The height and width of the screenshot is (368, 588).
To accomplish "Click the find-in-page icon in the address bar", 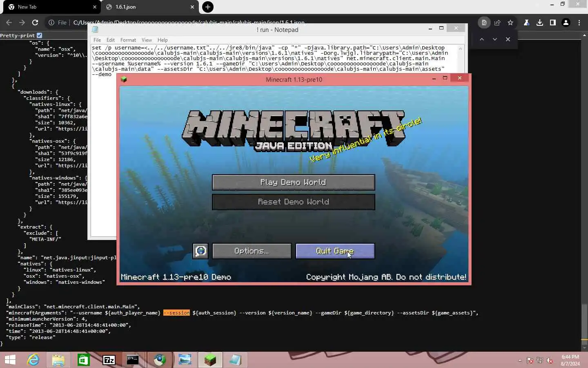I will [484, 23].
